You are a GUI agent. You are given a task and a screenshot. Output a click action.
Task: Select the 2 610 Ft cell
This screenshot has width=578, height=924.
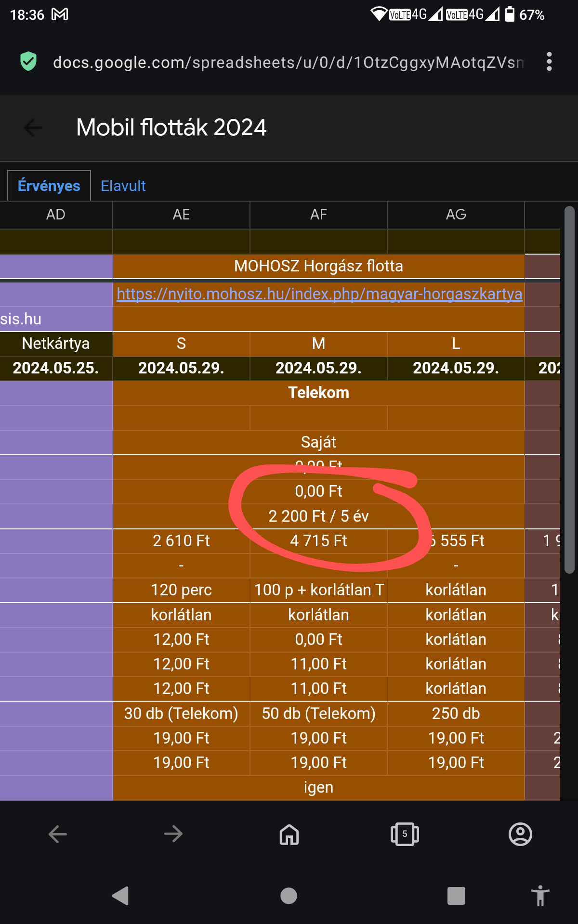tap(181, 541)
